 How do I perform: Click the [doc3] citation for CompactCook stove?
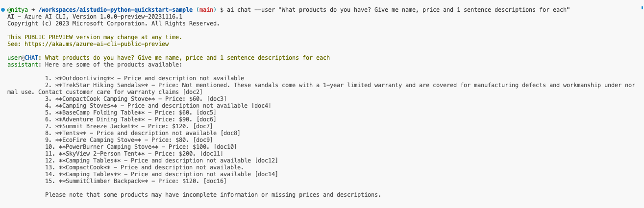[x=216, y=98]
